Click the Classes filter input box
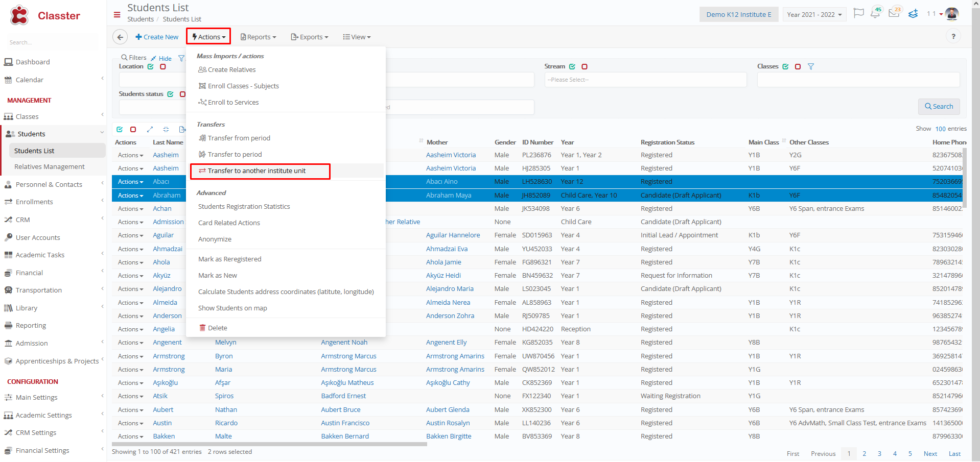 click(858, 80)
